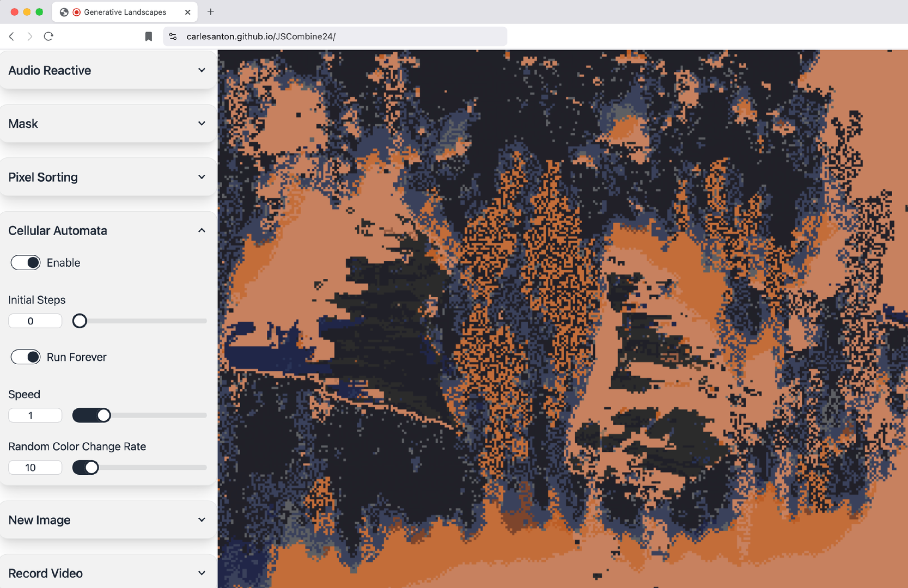Click the Speed value input field
Viewport: 908px width, 588px height.
(x=35, y=415)
